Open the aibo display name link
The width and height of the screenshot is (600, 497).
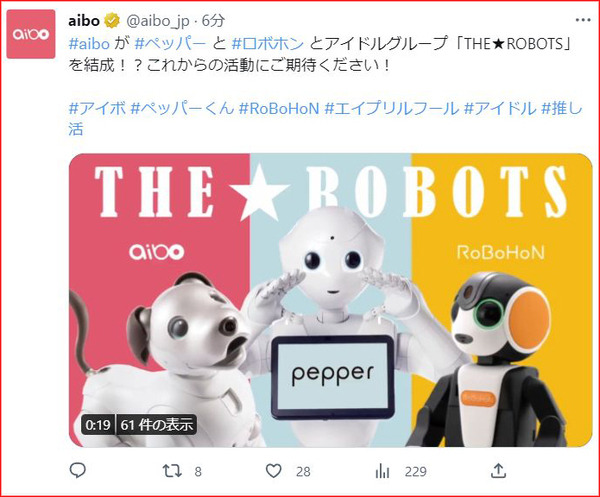click(84, 20)
